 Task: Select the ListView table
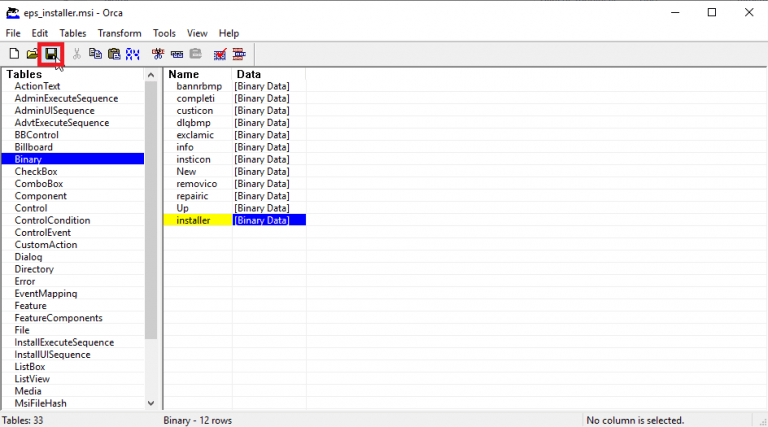(x=32, y=379)
